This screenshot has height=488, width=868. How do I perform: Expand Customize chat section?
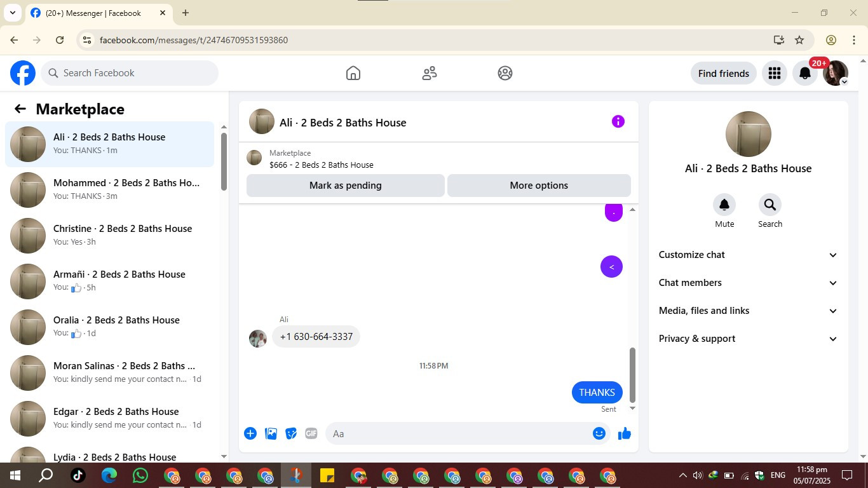coord(749,255)
